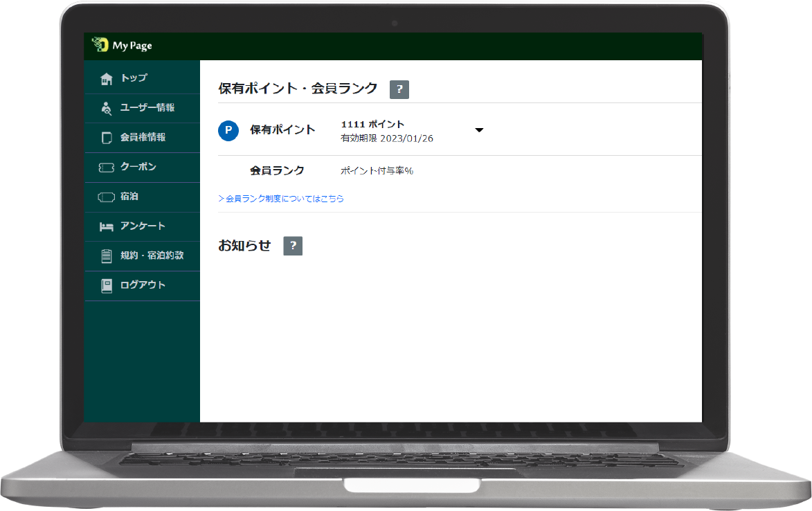
Task: Click the お知らせ section heading
Action: click(244, 246)
